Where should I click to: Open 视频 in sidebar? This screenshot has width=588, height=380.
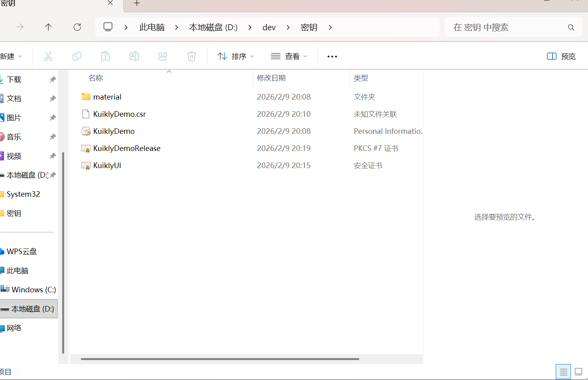(x=14, y=156)
